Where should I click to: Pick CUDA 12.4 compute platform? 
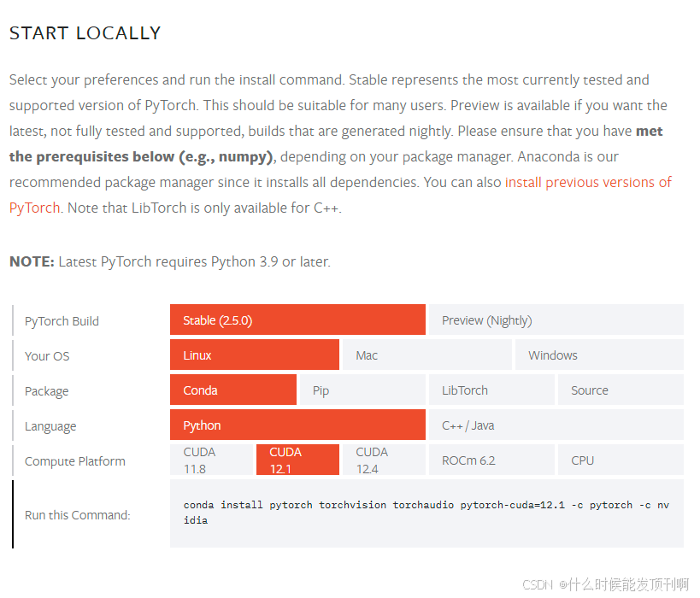tap(384, 460)
